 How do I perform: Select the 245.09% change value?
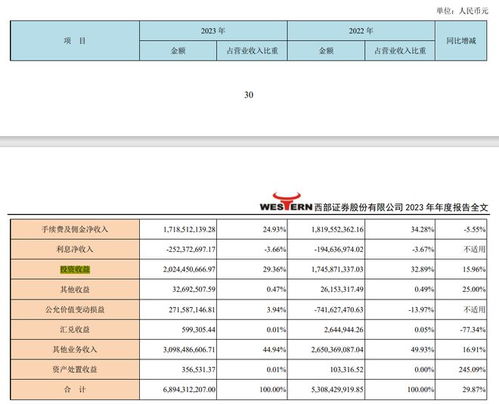(472, 369)
